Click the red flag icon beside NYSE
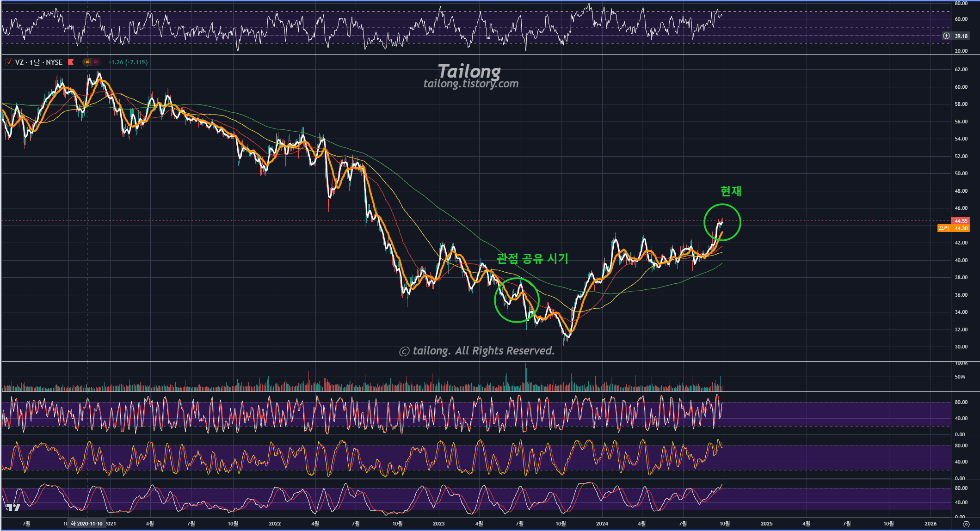This screenshot has height=531, width=980. 71,62
